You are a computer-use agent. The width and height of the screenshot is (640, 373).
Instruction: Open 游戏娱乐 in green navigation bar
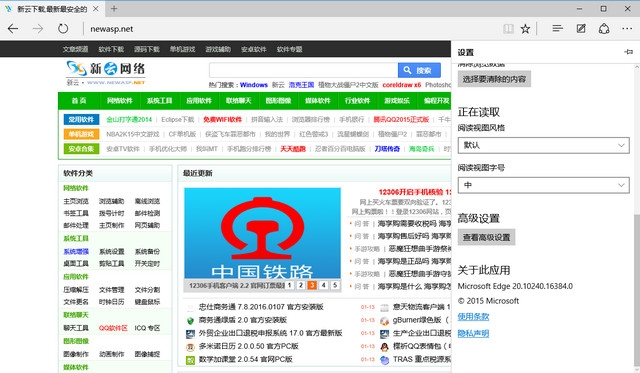click(x=397, y=101)
